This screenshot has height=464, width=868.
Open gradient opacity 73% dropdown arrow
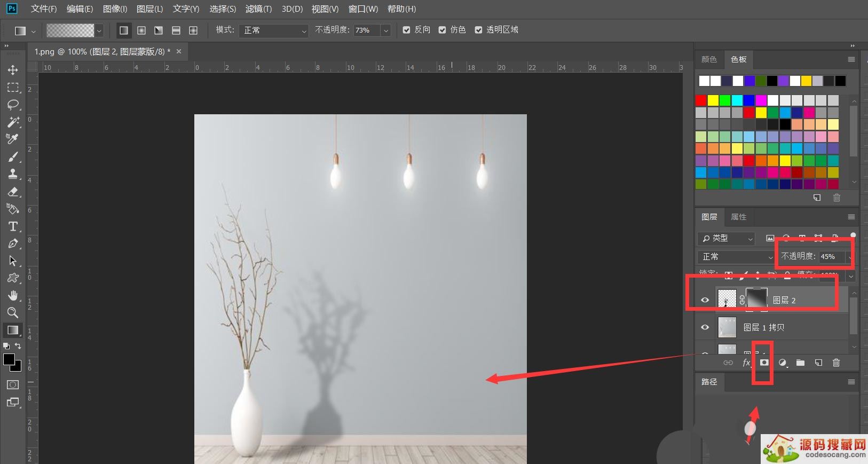pyautogui.click(x=386, y=30)
